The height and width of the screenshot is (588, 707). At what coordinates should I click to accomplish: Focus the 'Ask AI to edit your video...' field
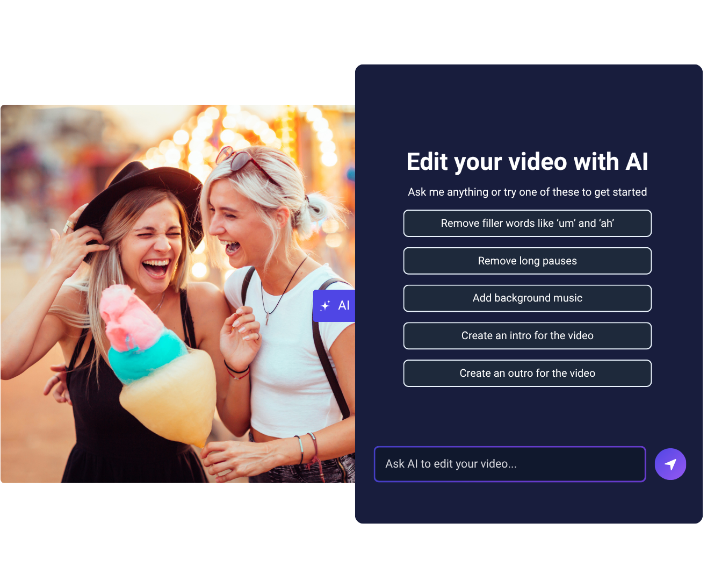[509, 464]
